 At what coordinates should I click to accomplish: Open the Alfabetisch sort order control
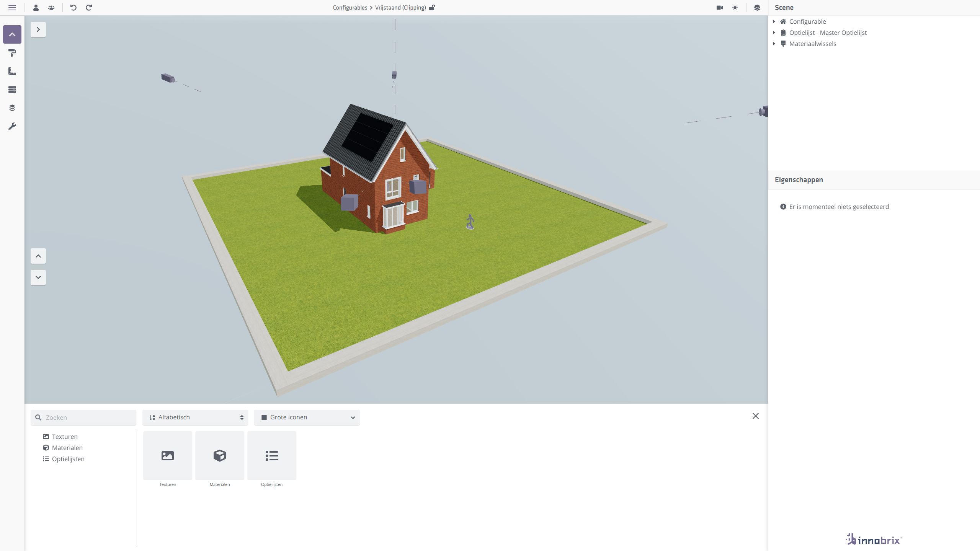click(x=195, y=417)
